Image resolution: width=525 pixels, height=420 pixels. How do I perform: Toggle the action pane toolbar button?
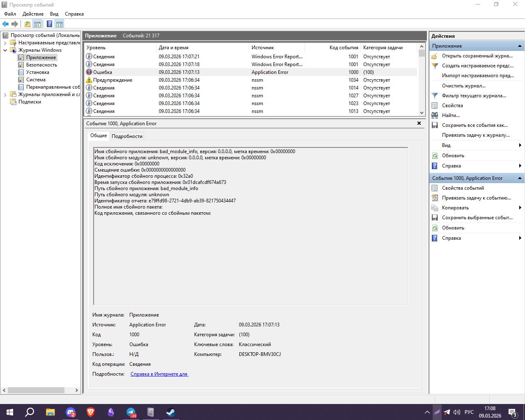coord(60,24)
